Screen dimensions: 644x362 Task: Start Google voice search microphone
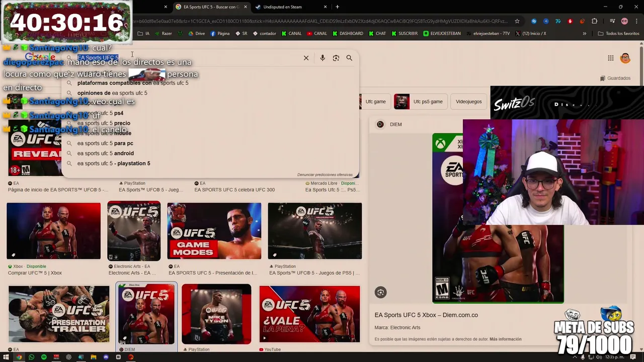click(x=323, y=58)
